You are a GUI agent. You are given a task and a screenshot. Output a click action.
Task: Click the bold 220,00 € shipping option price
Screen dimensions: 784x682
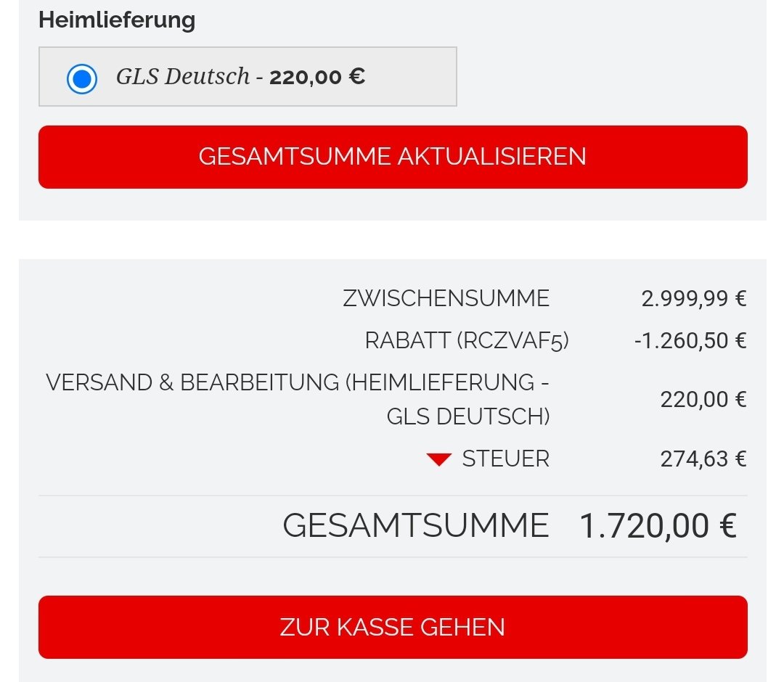[x=317, y=76]
